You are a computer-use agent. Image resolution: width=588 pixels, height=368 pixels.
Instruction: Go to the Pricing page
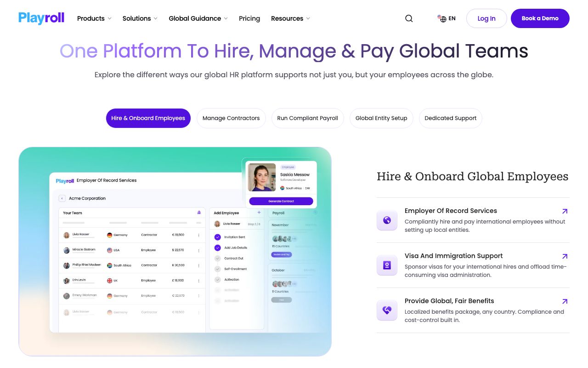coord(249,18)
